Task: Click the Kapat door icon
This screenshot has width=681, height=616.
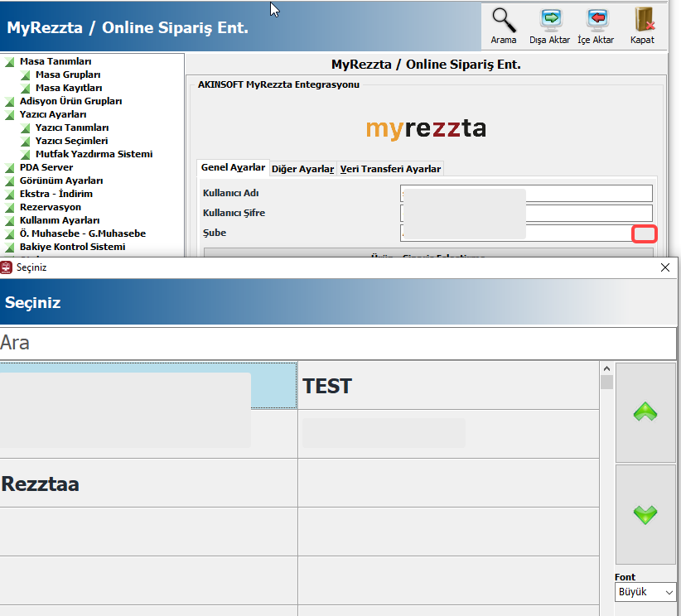Action: click(x=644, y=21)
